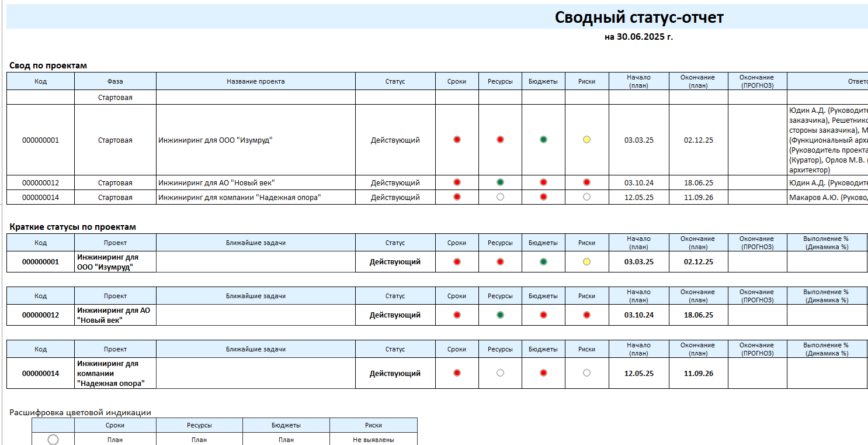Click the green Бюджеты indicator for Изумруд
The image size is (868, 445).
[543, 140]
